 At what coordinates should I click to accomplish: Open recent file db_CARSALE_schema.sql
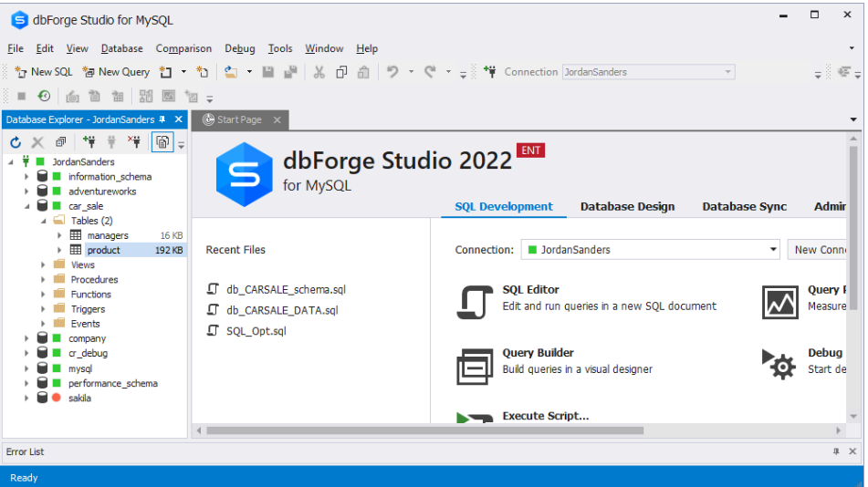point(286,289)
